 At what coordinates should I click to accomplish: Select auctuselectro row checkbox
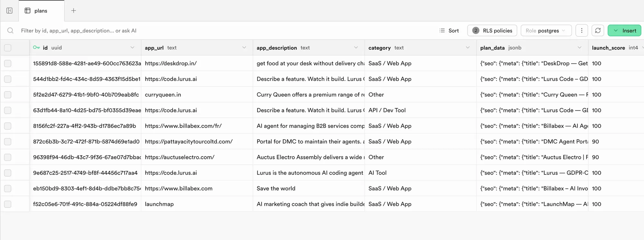pyautogui.click(x=8, y=157)
